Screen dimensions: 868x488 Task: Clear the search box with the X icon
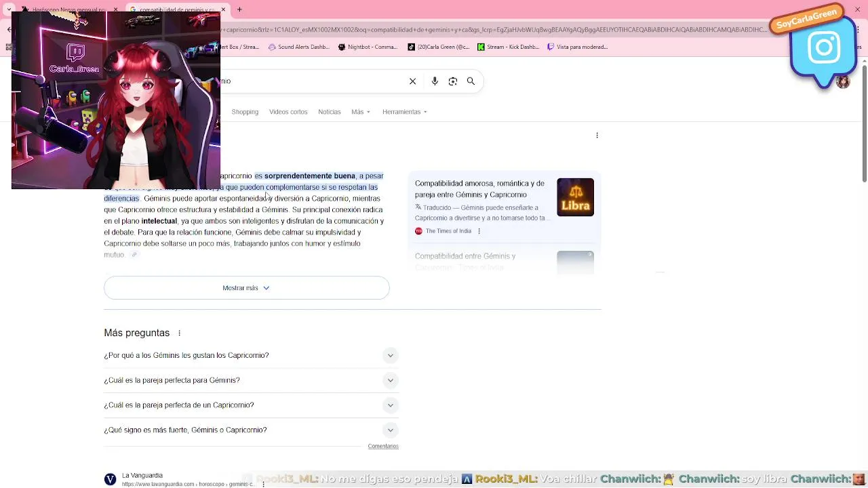(412, 81)
